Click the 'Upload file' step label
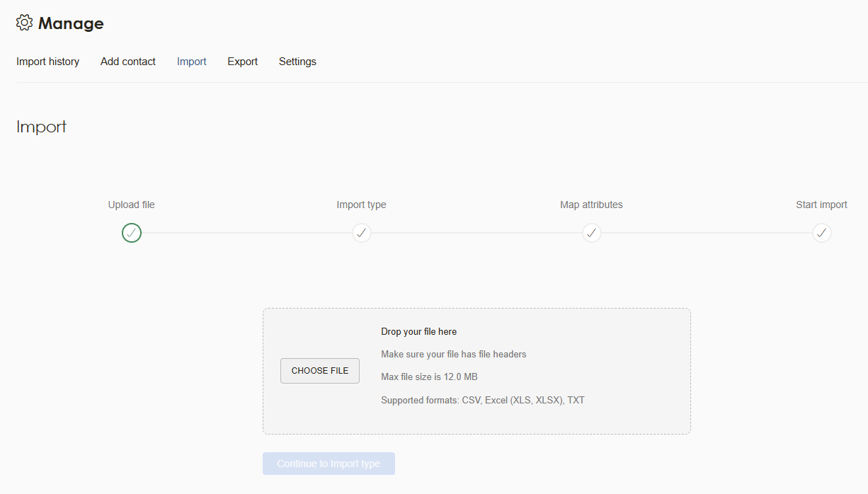Viewport: 868px width, 494px height. [x=132, y=205]
